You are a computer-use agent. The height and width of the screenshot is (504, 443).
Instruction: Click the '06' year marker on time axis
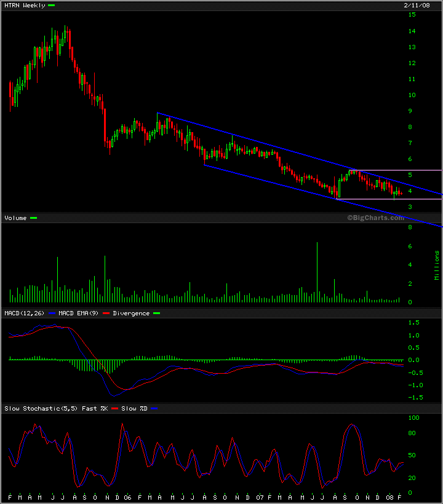(128, 498)
